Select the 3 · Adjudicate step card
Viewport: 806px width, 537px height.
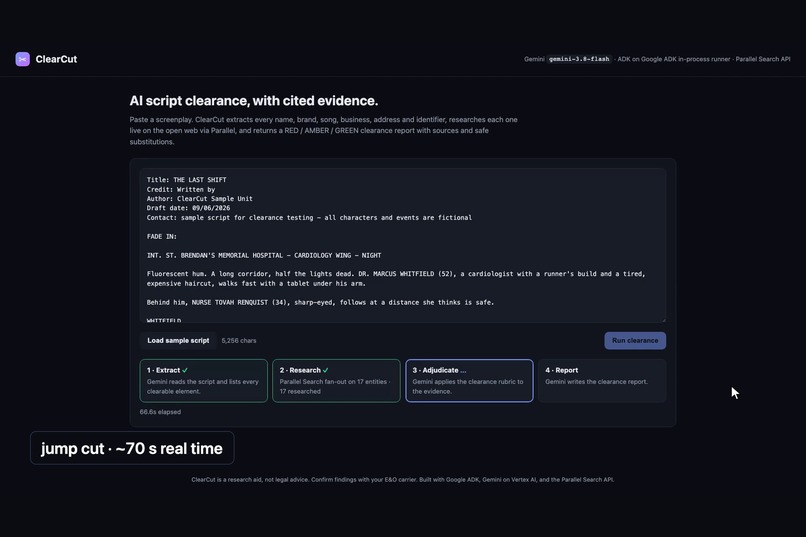click(x=469, y=381)
